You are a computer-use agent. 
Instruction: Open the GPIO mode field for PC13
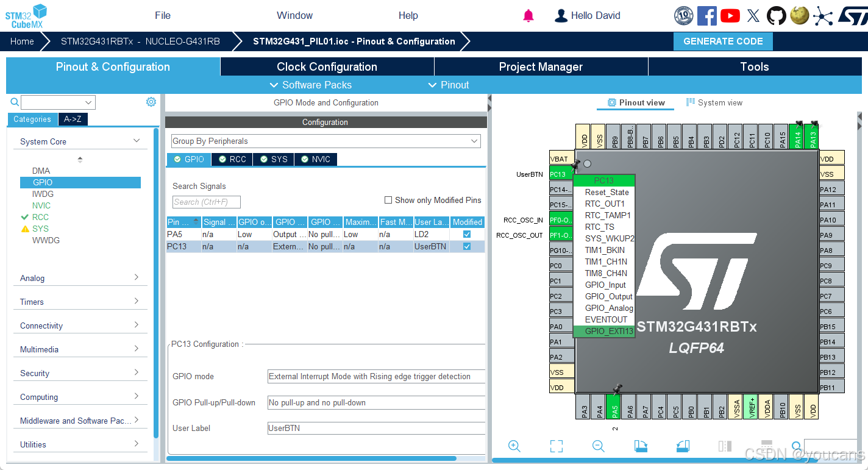tap(376, 376)
